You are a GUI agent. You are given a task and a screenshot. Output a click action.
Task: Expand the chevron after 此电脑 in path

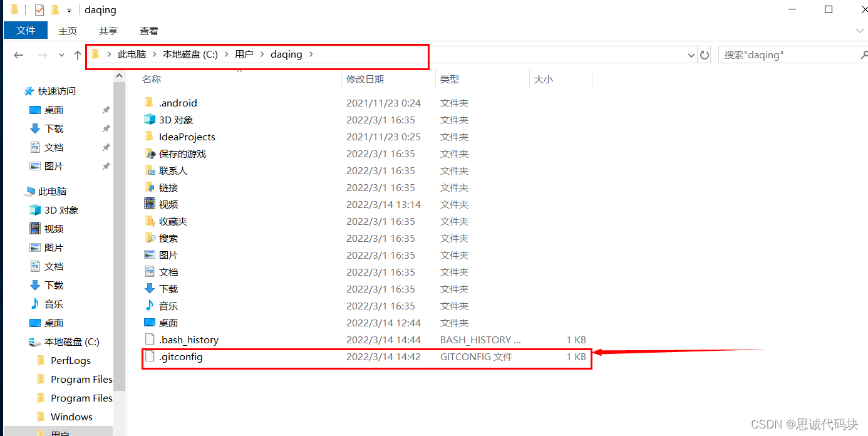[x=154, y=54]
